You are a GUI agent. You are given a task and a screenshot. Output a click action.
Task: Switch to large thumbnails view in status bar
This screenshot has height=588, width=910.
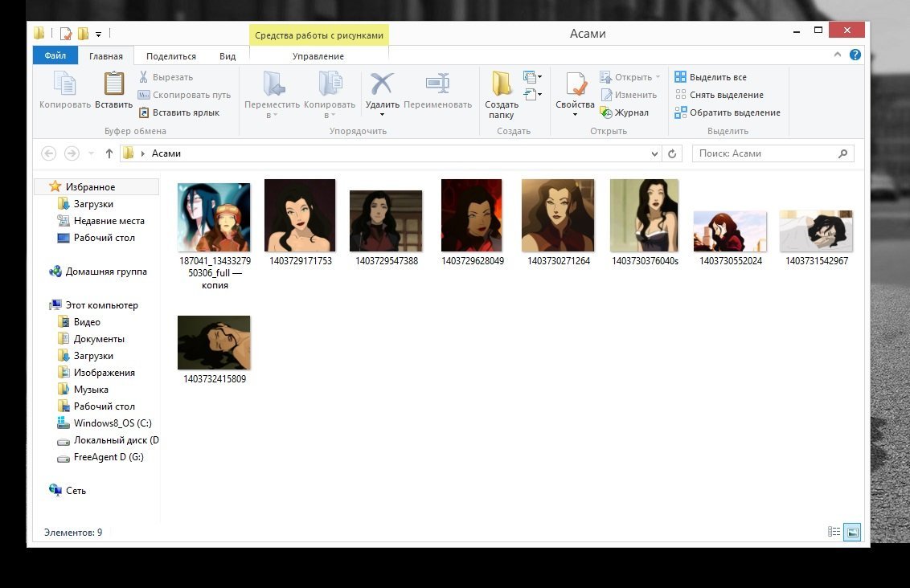(x=853, y=532)
